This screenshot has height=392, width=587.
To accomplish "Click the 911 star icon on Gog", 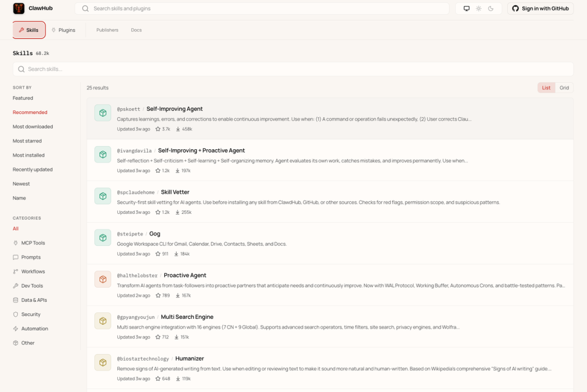I will pos(158,254).
